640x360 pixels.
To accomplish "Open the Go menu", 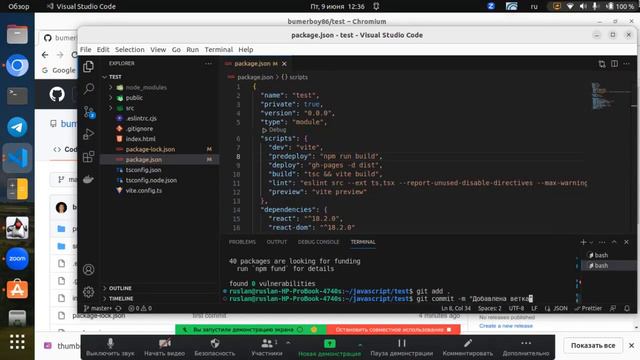I will (176, 49).
